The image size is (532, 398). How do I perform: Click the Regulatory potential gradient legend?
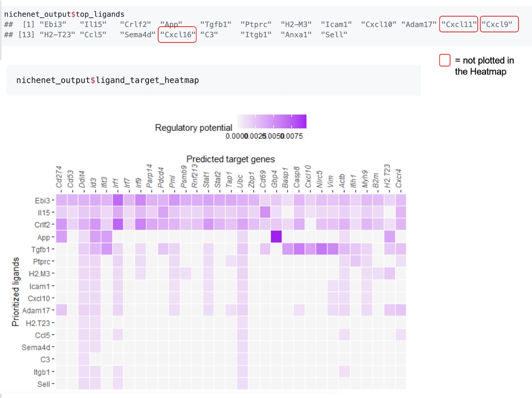click(x=271, y=121)
